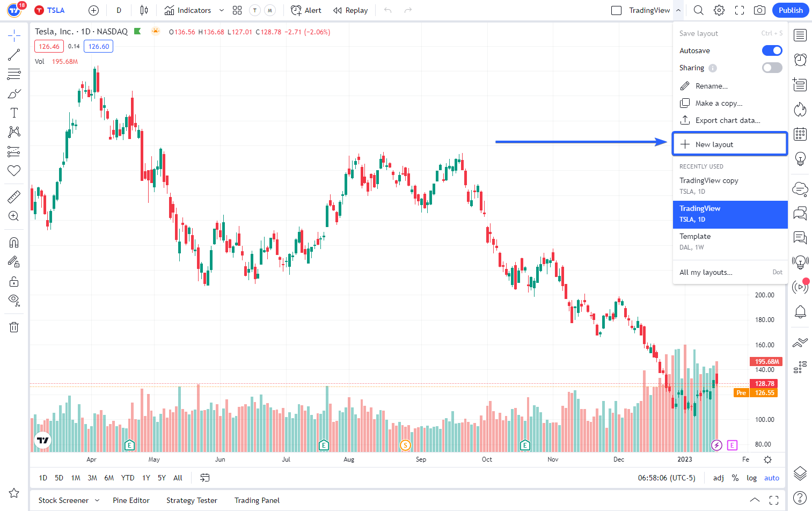Add a symbol to compare with plus icon
The height and width of the screenshot is (511, 812).
[93, 10]
